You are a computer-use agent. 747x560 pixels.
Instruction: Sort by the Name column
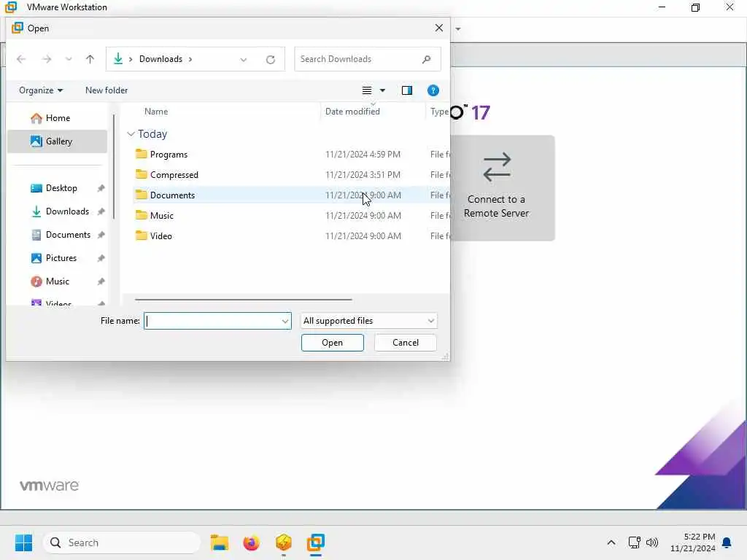click(x=156, y=112)
